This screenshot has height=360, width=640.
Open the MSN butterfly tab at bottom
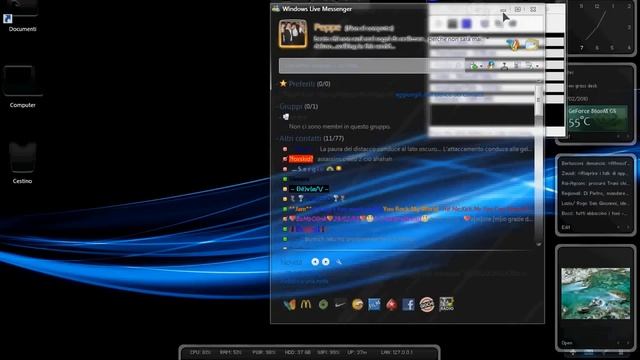(x=289, y=304)
